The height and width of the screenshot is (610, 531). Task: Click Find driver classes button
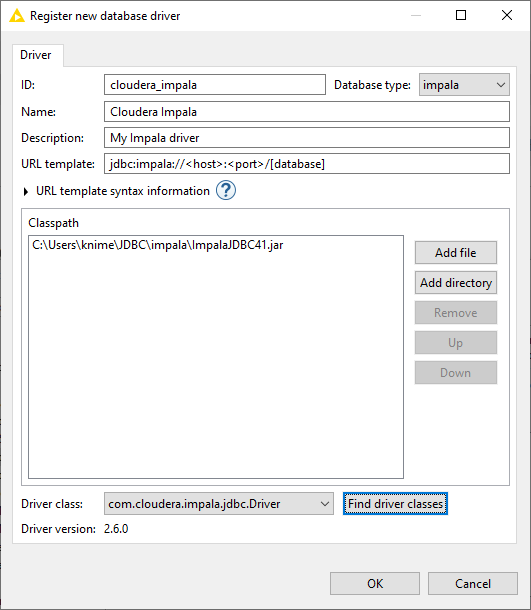[395, 504]
